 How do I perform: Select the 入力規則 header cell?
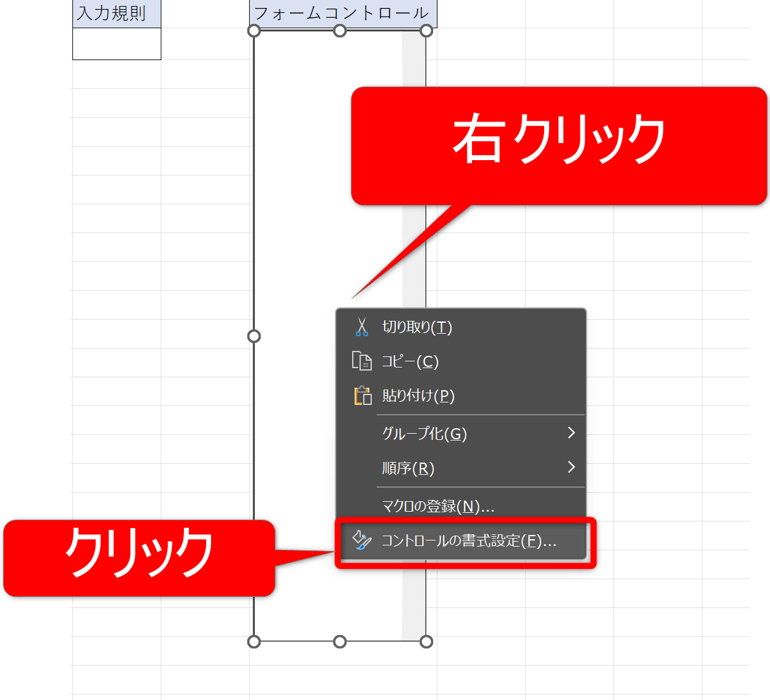click(x=117, y=13)
